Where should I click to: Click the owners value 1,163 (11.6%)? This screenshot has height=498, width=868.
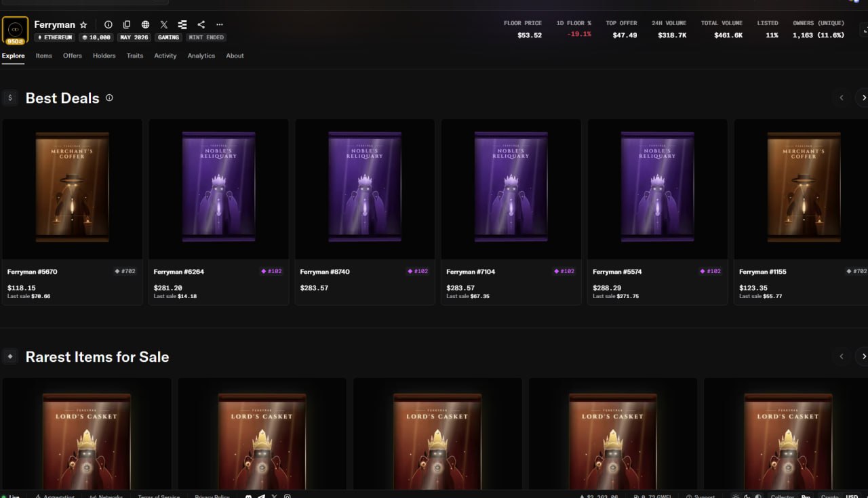coord(818,35)
